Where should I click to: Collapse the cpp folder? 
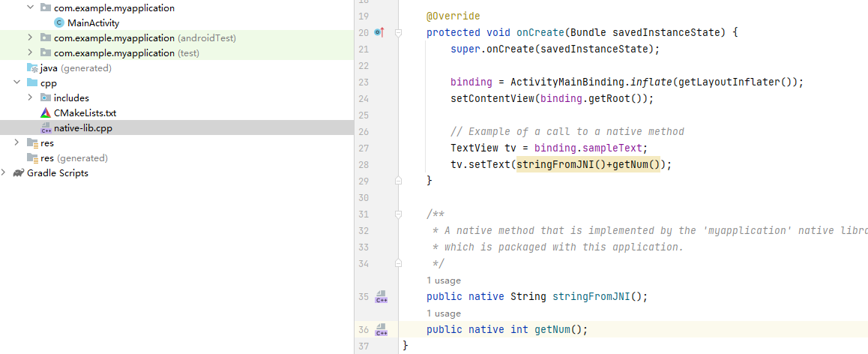(x=16, y=83)
